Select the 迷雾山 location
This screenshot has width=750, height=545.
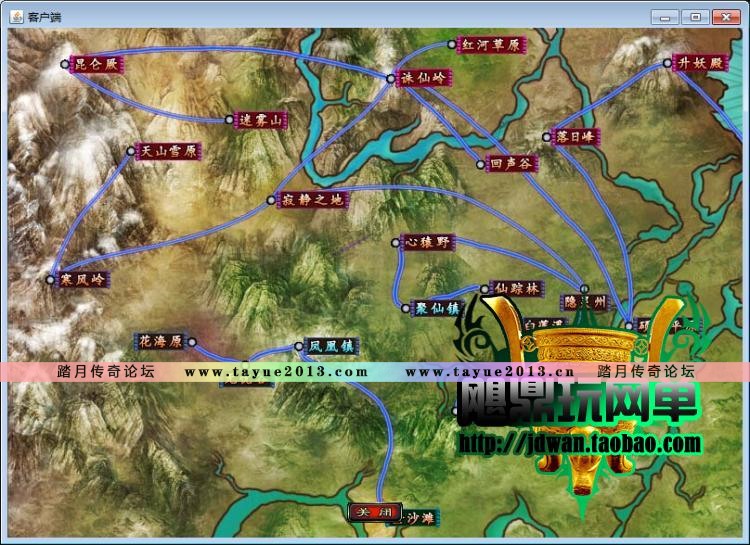point(258,120)
